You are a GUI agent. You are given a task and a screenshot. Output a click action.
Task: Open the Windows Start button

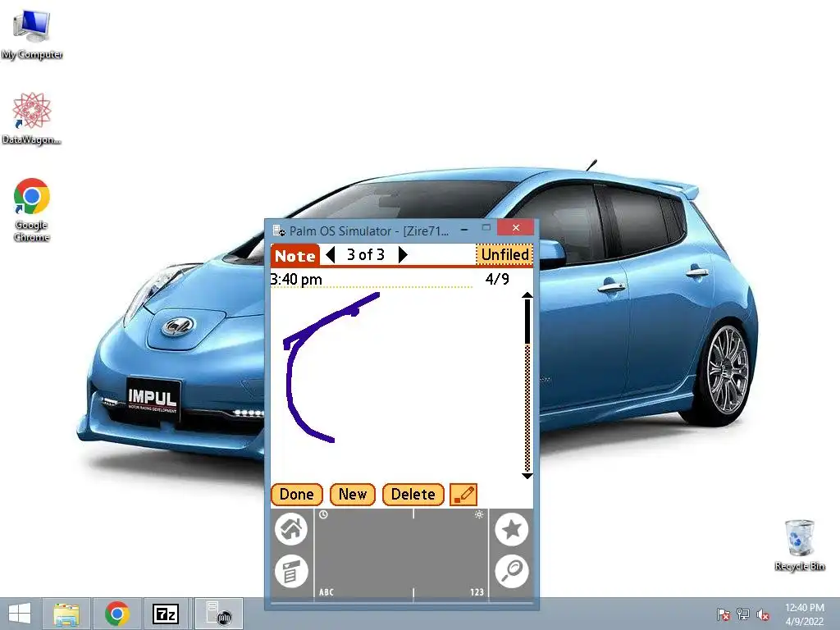click(x=20, y=614)
